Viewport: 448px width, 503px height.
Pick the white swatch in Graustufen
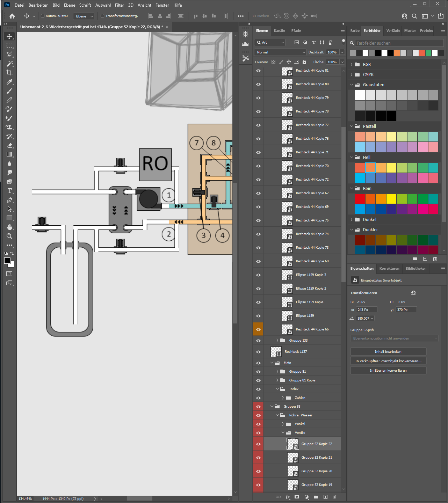pyautogui.click(x=360, y=95)
